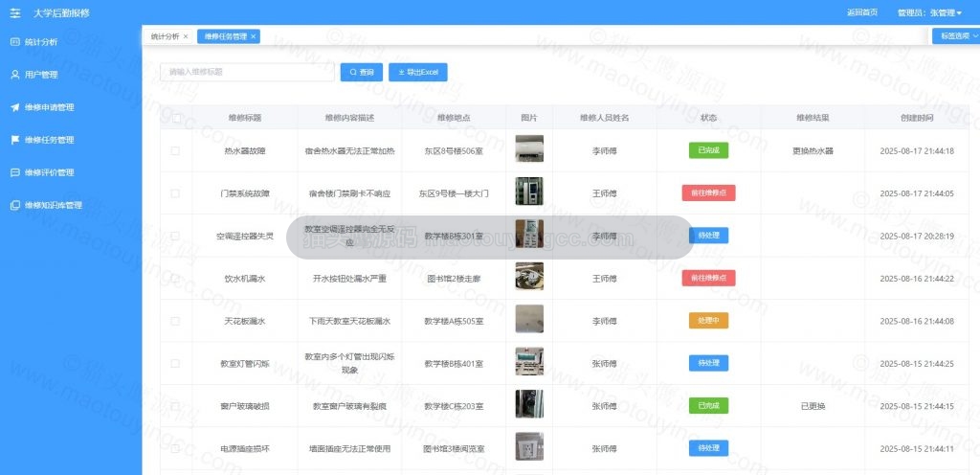Focus the 请输入维修标题 search field
Screen dimensions: 980x475
(248, 72)
